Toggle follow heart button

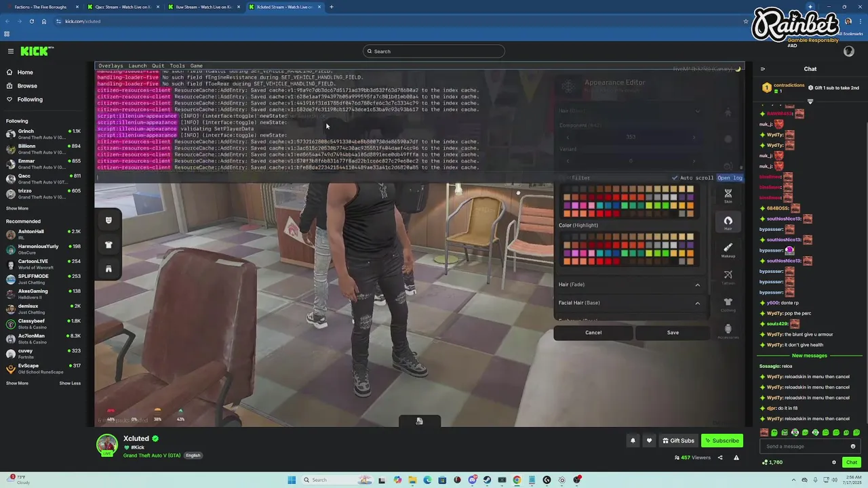649,441
